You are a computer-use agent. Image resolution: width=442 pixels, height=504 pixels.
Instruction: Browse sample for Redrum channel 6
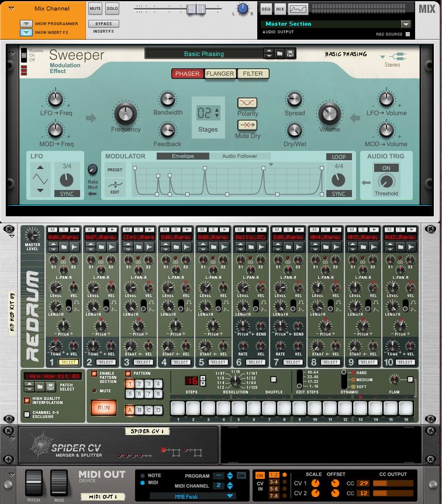point(251,247)
